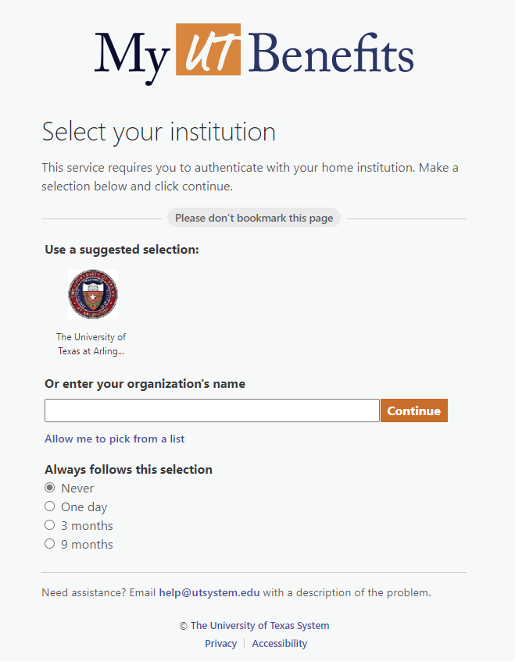Click the orange UT emblem in logo
This screenshot has width=516, height=662.
[208, 49]
